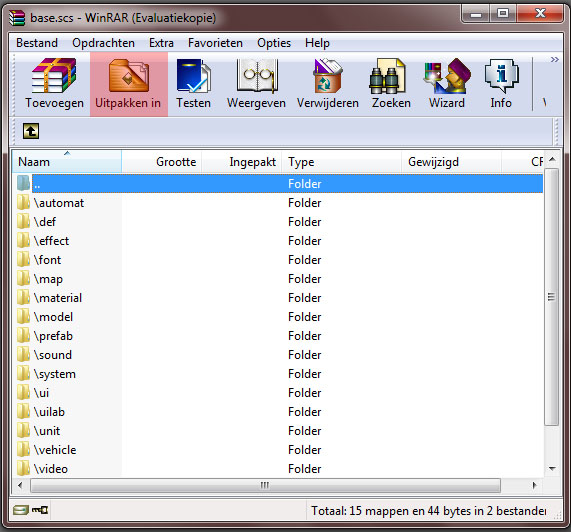This screenshot has height=532, width=571.
Task: Select the \material folder icon
Action: point(23,297)
